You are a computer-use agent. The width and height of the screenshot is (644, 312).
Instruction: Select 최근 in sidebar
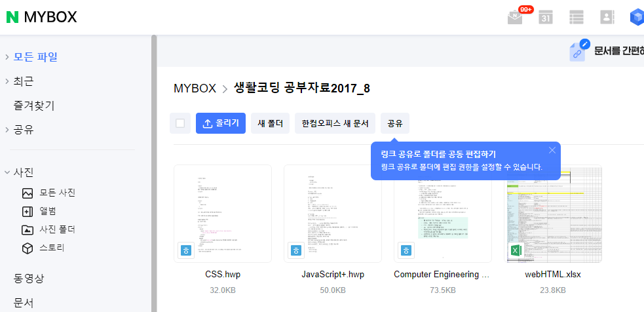[24, 81]
